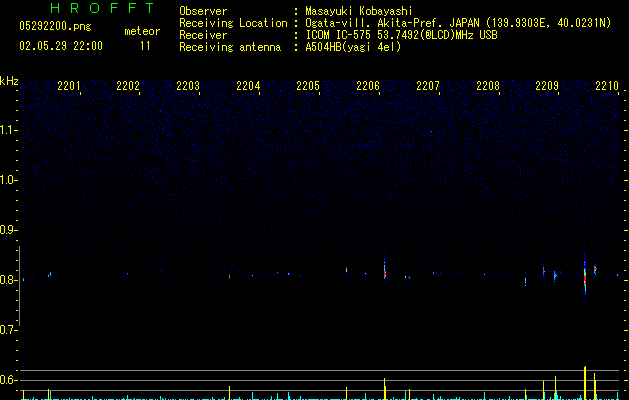Select the antenna value A504HB(yagi 4el)
629x400 pixels.
[x=353, y=47]
